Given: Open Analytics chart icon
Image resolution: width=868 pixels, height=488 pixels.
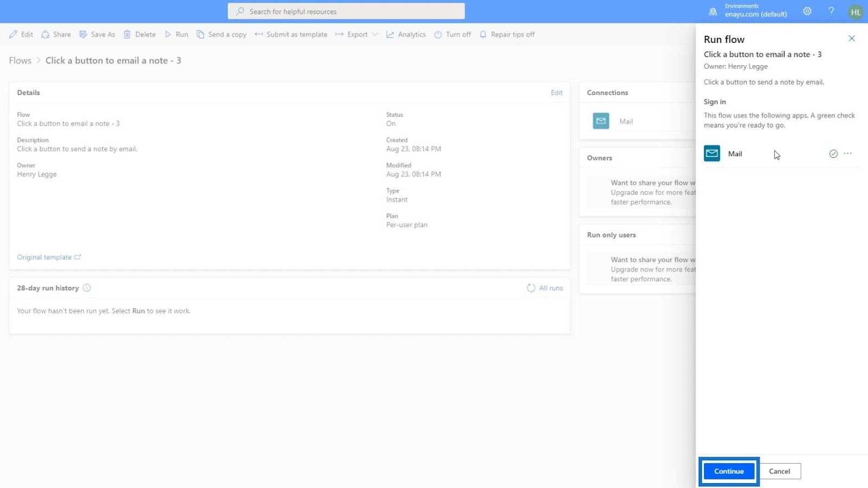Looking at the screenshot, I should [x=390, y=34].
